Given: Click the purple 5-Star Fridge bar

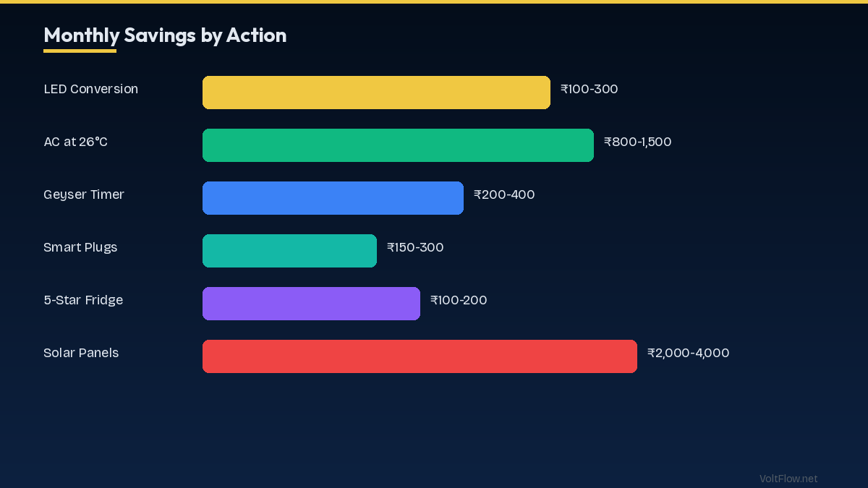Looking at the screenshot, I should coord(311,304).
